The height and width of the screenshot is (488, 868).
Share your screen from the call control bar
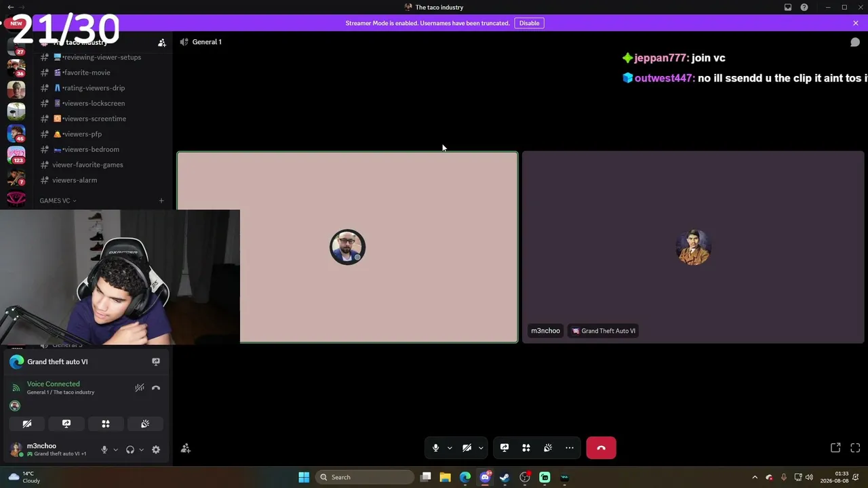(505, 448)
